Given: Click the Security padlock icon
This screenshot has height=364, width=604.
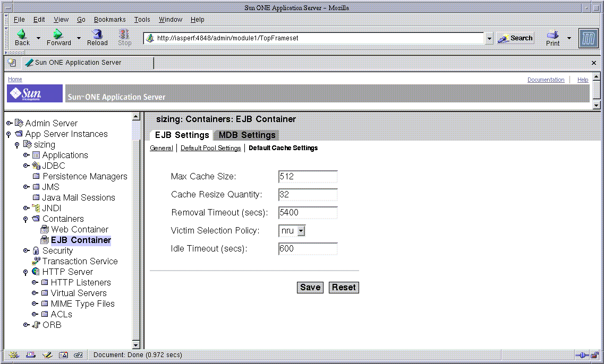Looking at the screenshot, I should tap(36, 250).
